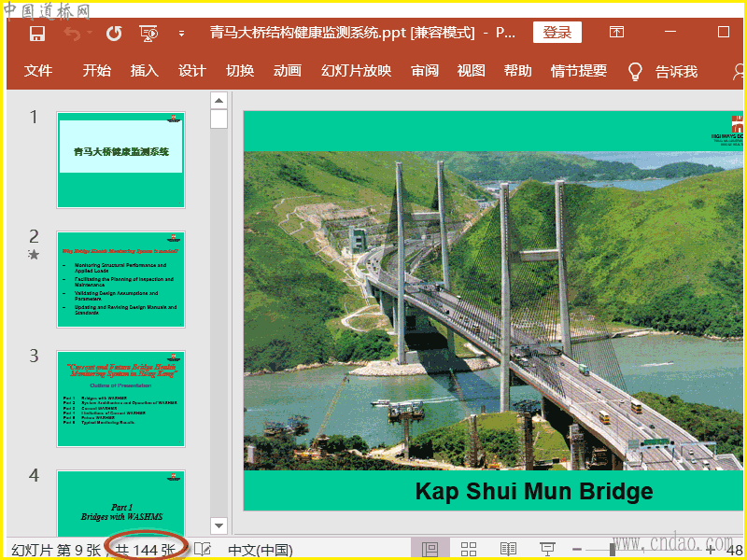The height and width of the screenshot is (560, 747).
Task: Select the Kap Shui Mun Bridge title text
Action: (534, 491)
